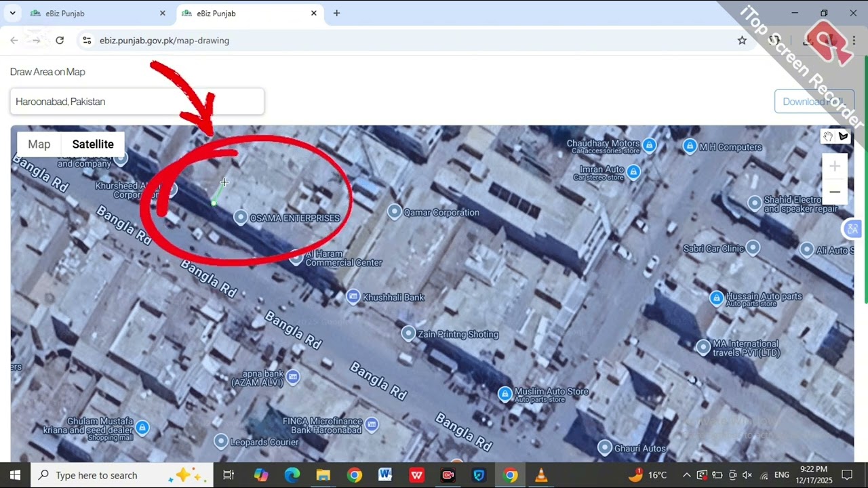Click the Qamar Corporation map pin

pyautogui.click(x=395, y=212)
